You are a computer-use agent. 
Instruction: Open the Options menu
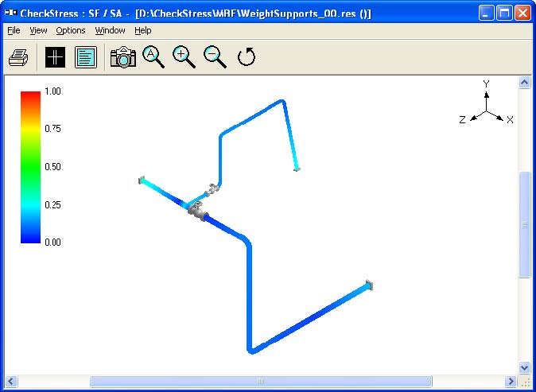71,30
